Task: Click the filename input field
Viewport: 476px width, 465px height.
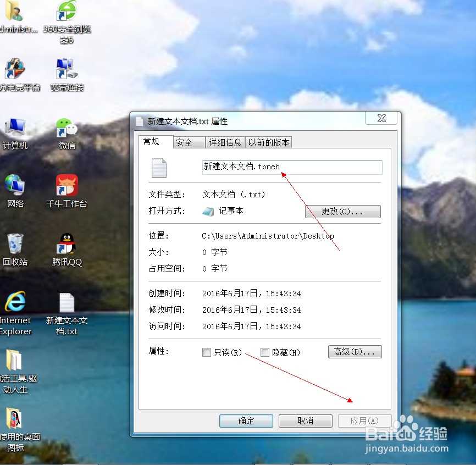Action: (x=291, y=167)
